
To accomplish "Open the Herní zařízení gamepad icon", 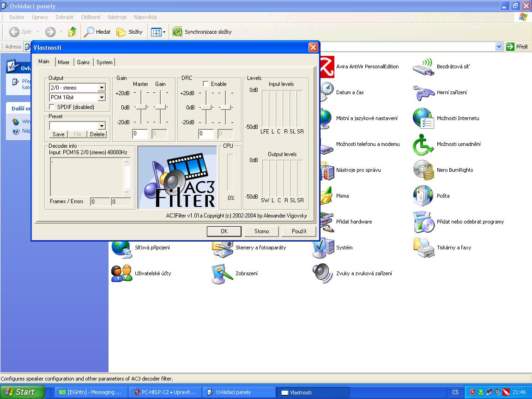I will (x=422, y=92).
